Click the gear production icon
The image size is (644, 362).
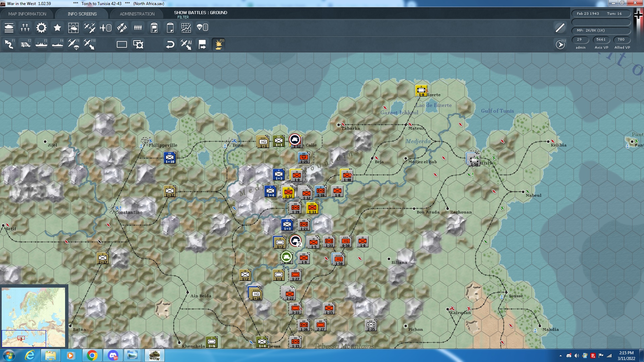click(x=41, y=27)
